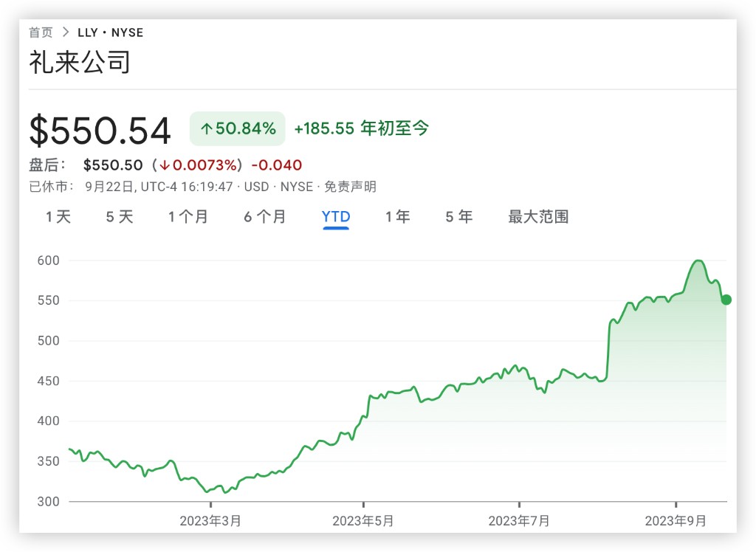Choose the 5年 range tab

click(x=459, y=217)
